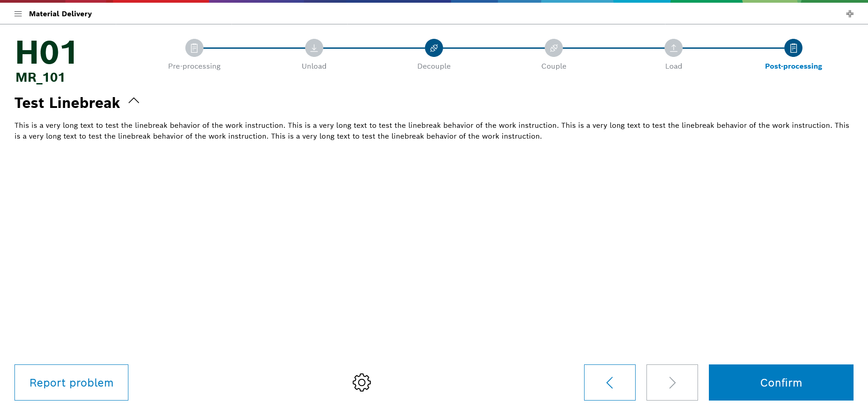868x415 pixels.
Task: Click the Test Linebreak heading text
Action: coord(67,103)
